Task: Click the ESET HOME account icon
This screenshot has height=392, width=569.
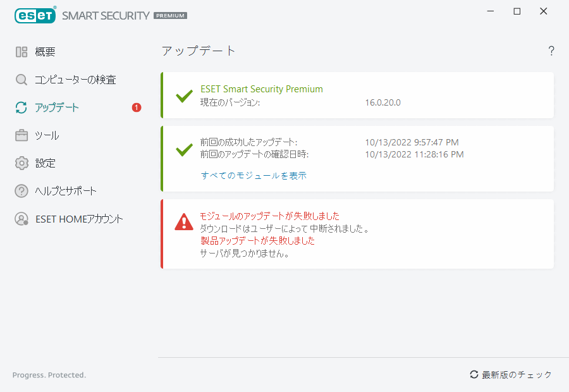Action: pyautogui.click(x=21, y=219)
